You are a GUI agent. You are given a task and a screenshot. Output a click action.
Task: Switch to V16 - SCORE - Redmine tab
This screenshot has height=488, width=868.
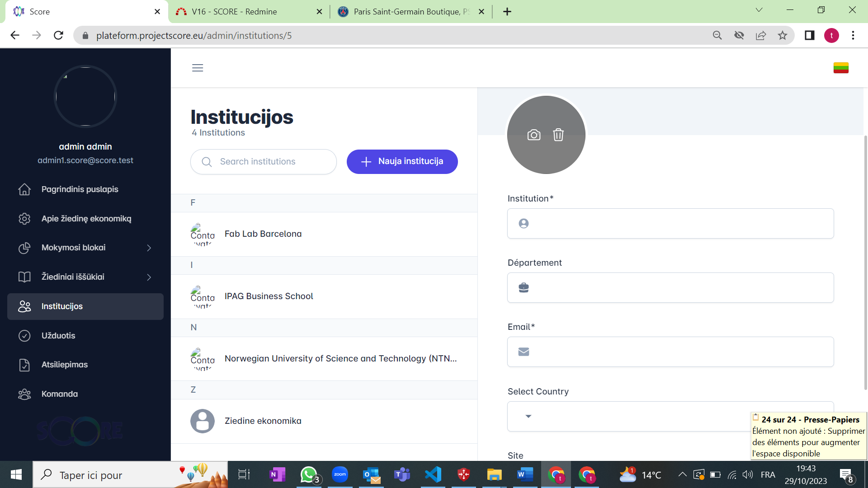coord(234,12)
